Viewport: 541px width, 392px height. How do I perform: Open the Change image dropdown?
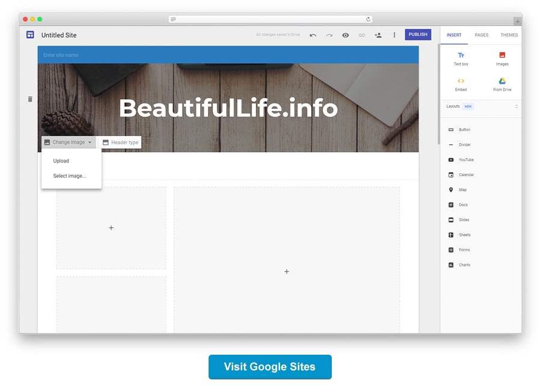[x=69, y=142]
